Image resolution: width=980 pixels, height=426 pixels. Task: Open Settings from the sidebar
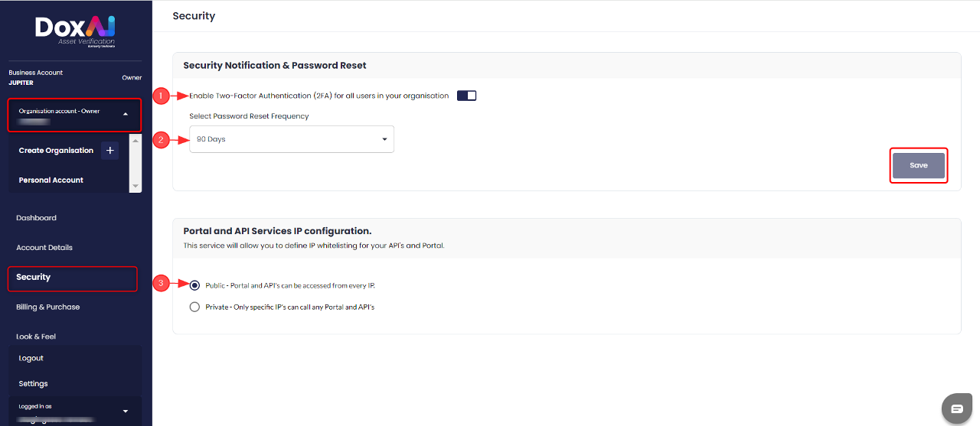tap(34, 384)
